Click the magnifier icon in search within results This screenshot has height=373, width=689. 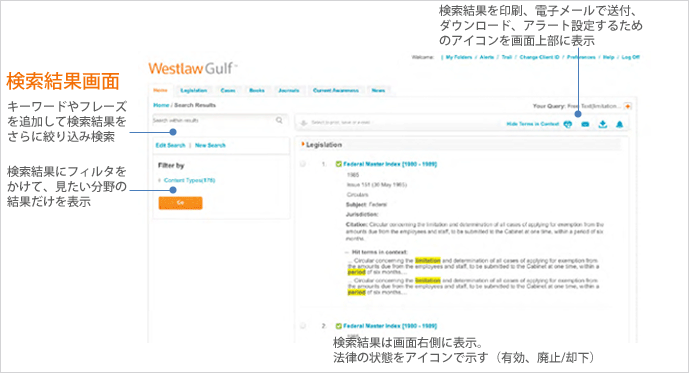[279, 120]
